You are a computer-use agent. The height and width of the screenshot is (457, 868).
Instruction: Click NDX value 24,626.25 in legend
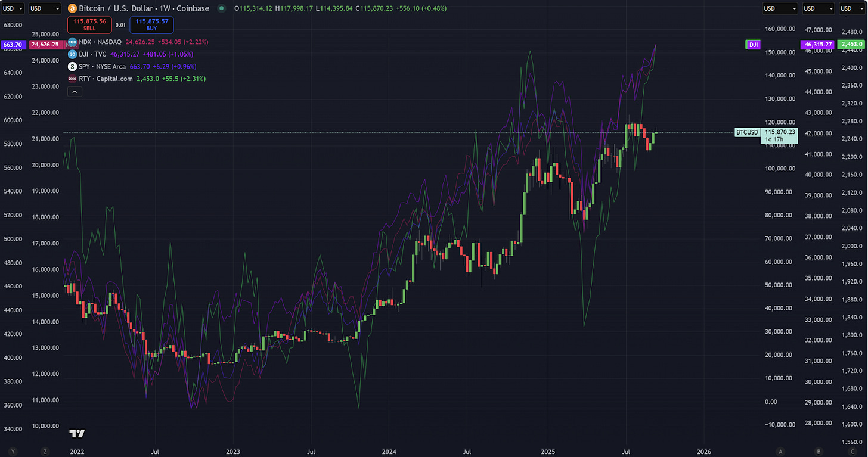coord(141,42)
